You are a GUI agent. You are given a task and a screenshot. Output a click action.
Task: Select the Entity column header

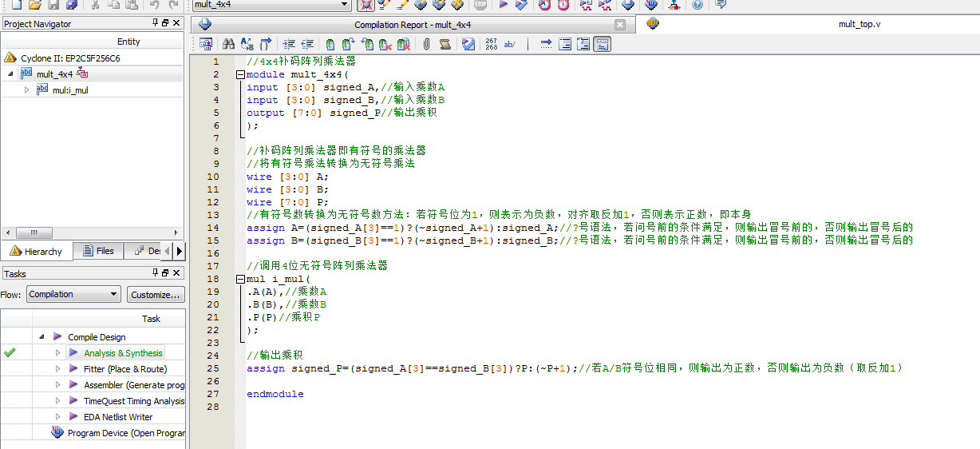[x=128, y=42]
